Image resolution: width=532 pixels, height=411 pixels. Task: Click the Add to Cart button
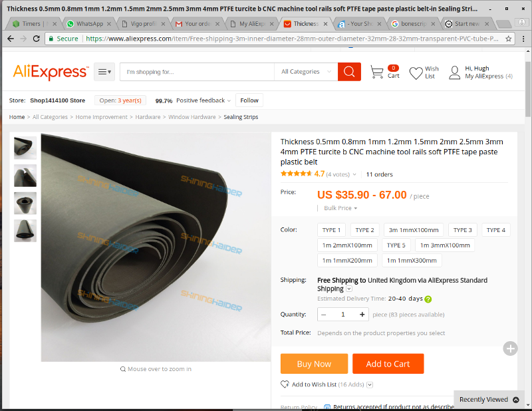pos(388,364)
